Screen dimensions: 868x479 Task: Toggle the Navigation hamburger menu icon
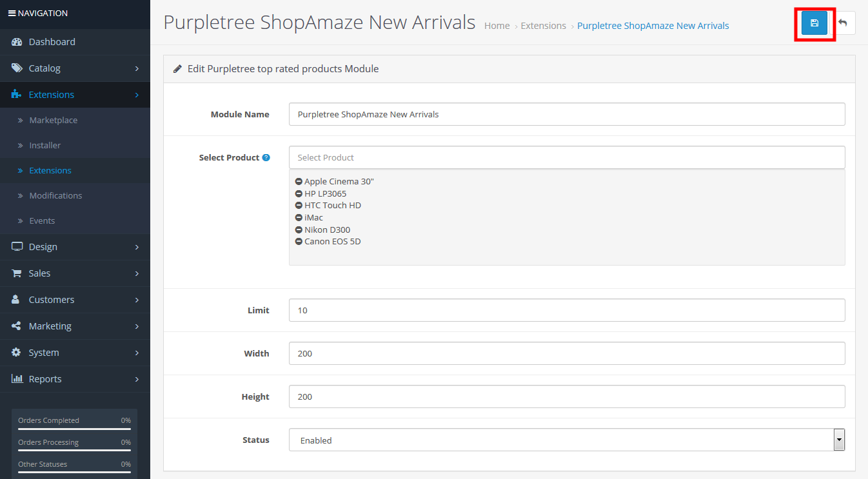coord(12,13)
